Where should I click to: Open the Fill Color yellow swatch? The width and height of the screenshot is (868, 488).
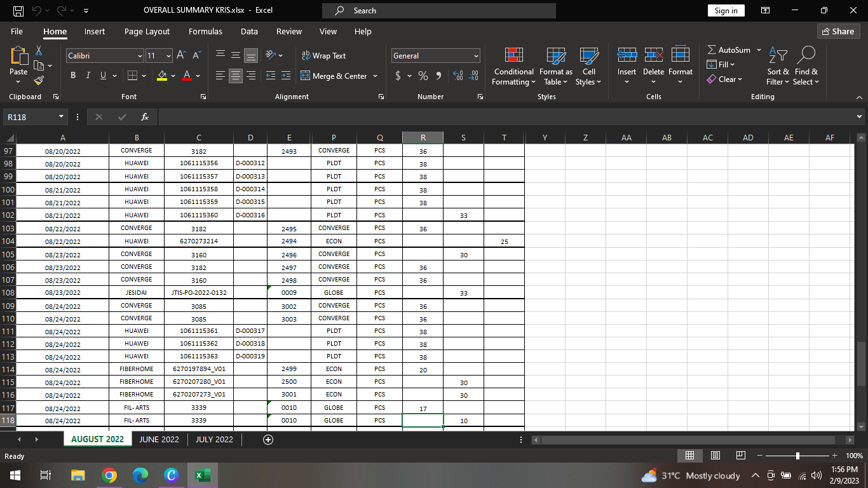pyautogui.click(x=162, y=76)
